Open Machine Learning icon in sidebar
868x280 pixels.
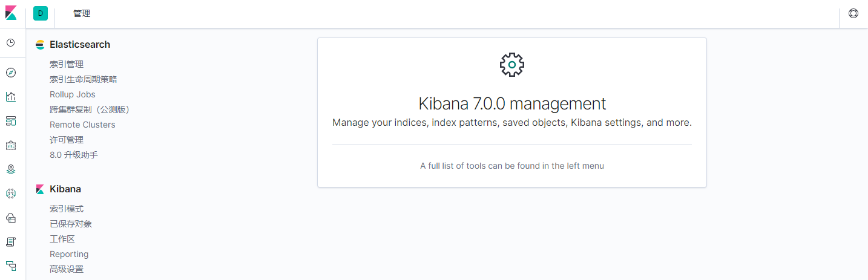[x=11, y=194]
